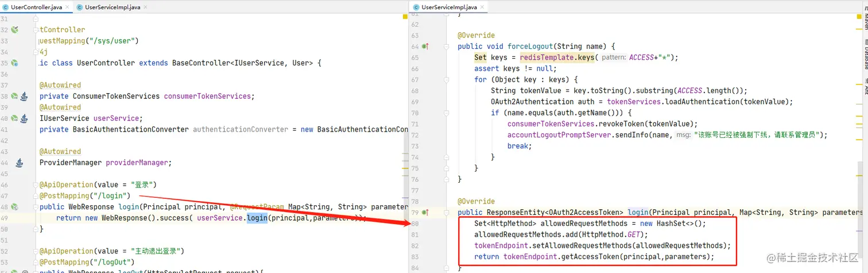Open the Database tool window
Screen dimensions: 868x273
[866, 54]
